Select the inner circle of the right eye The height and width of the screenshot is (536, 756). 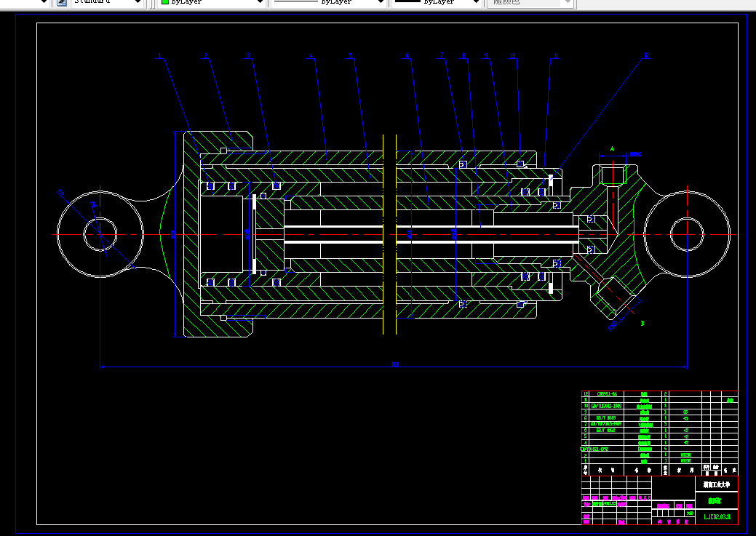click(x=687, y=234)
